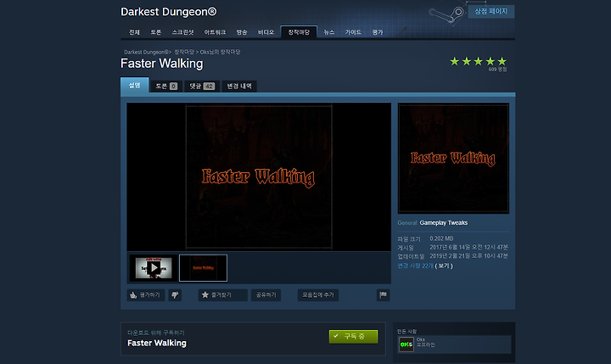Screen dimensions: 611x364
Task: Click the 2017년 6월 14일 posted date
Action: click(468, 247)
